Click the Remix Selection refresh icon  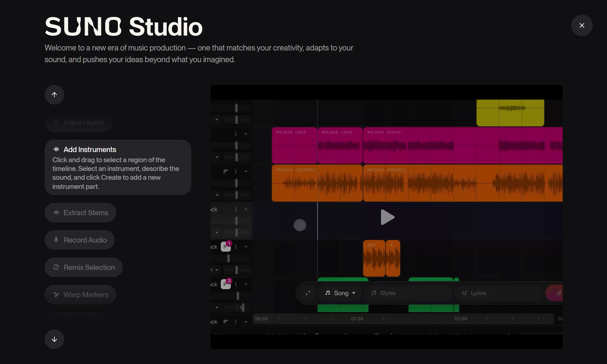point(56,267)
